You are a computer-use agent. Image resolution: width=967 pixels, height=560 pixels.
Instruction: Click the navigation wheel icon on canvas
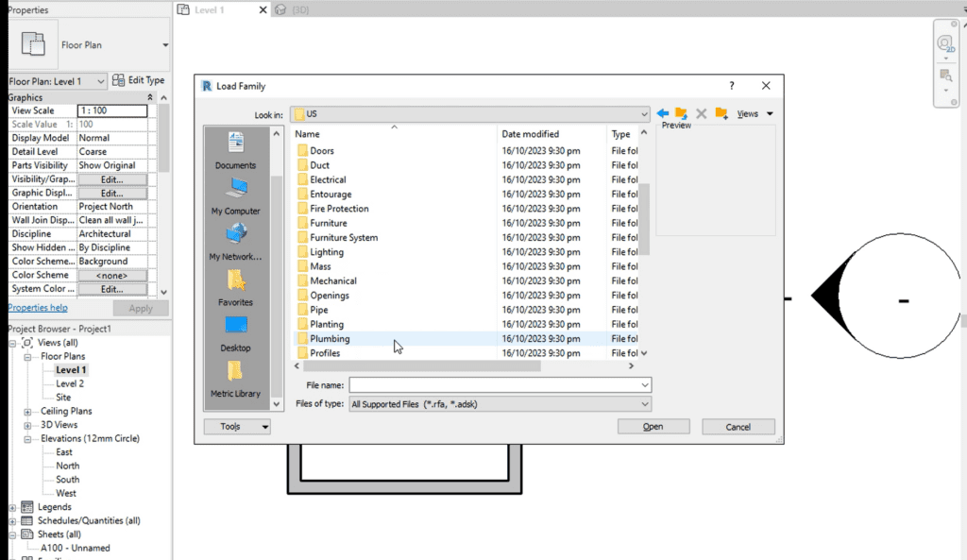944,44
